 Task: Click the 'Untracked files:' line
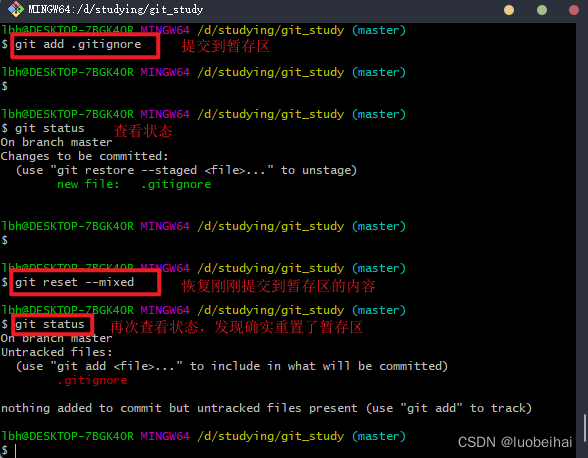click(x=57, y=352)
